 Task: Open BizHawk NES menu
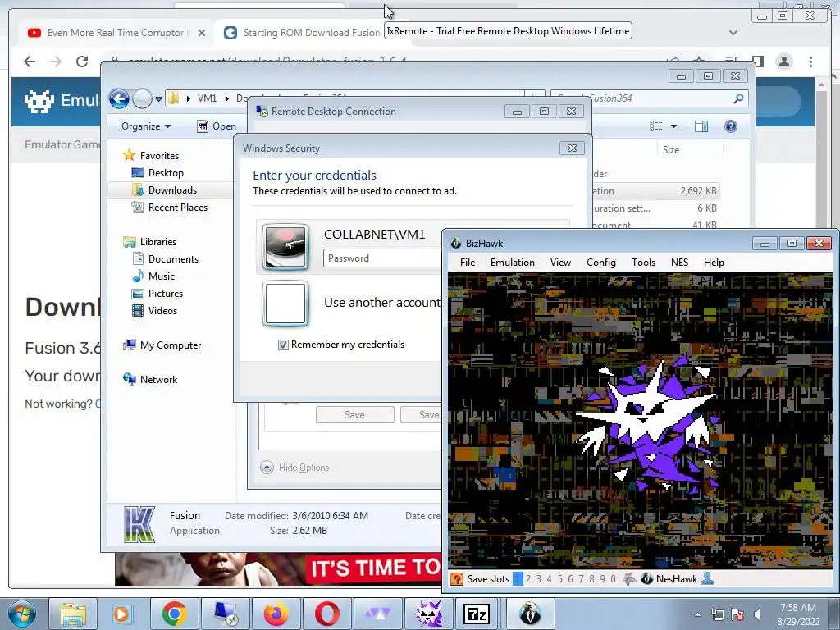[x=679, y=262]
